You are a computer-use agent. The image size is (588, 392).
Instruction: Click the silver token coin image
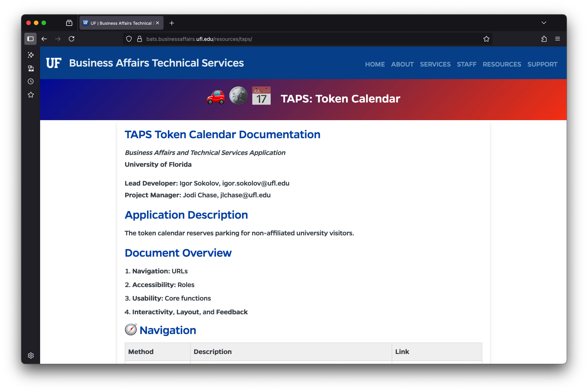[238, 95]
